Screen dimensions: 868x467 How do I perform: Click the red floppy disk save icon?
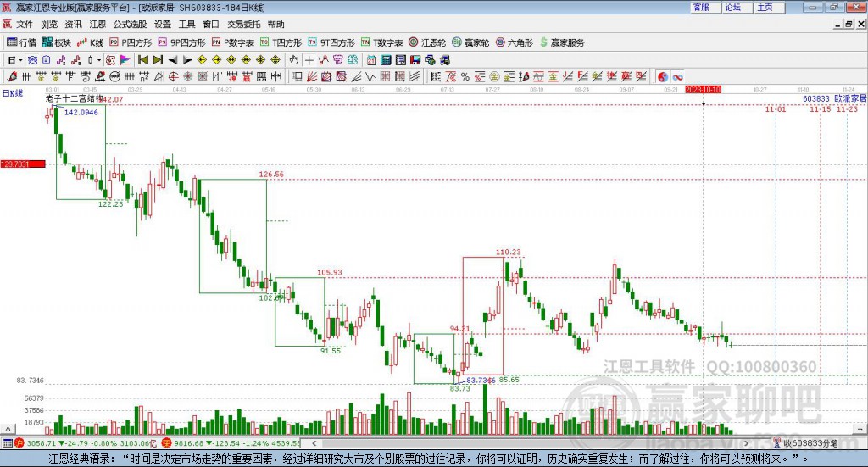(415, 60)
